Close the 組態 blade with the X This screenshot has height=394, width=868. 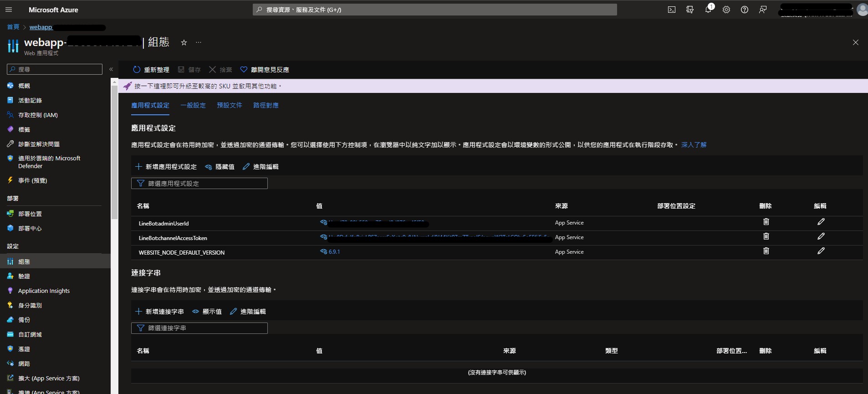(856, 42)
